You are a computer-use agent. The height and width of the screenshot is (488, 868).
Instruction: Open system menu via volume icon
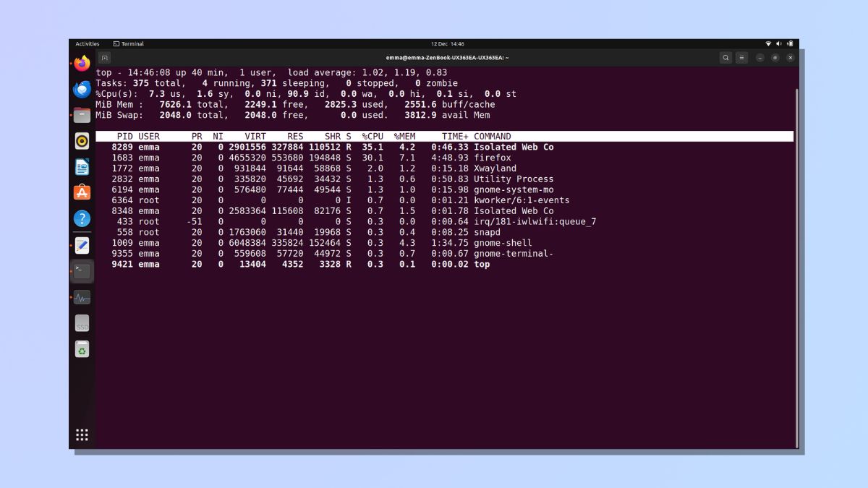779,44
